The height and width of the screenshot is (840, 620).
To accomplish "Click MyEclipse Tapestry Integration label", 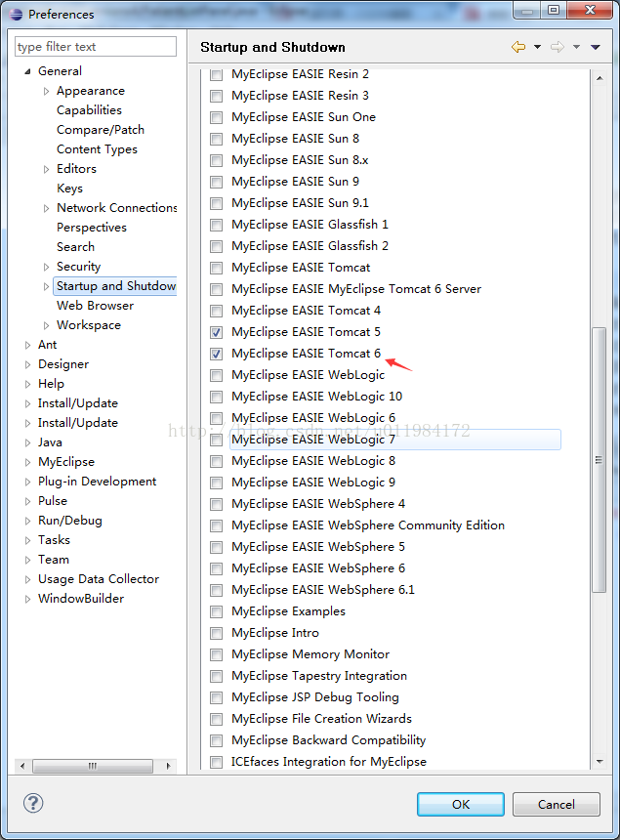I will [x=319, y=676].
